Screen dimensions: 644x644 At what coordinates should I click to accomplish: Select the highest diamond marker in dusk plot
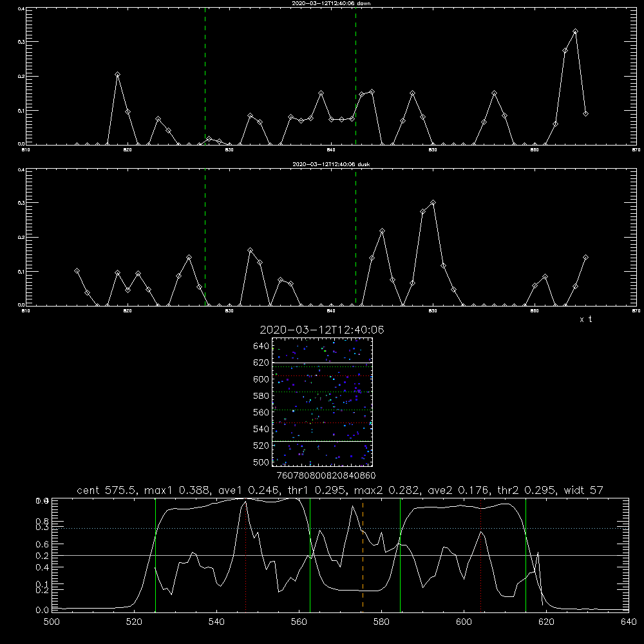tap(433, 202)
